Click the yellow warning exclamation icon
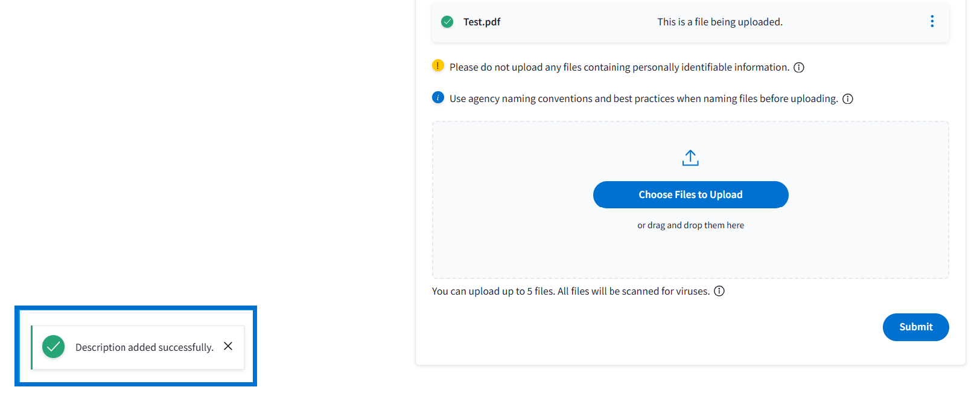 (x=438, y=66)
